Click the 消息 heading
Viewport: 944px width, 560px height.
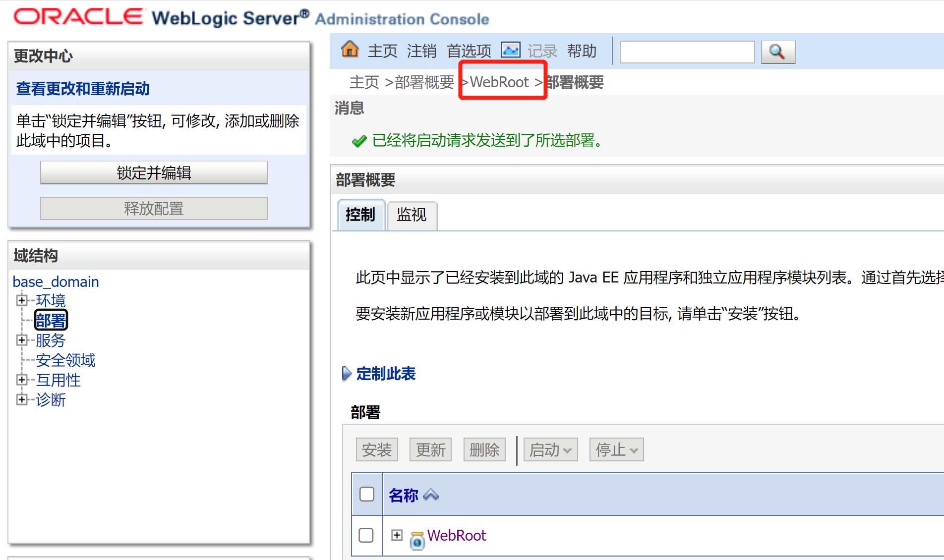point(350,108)
